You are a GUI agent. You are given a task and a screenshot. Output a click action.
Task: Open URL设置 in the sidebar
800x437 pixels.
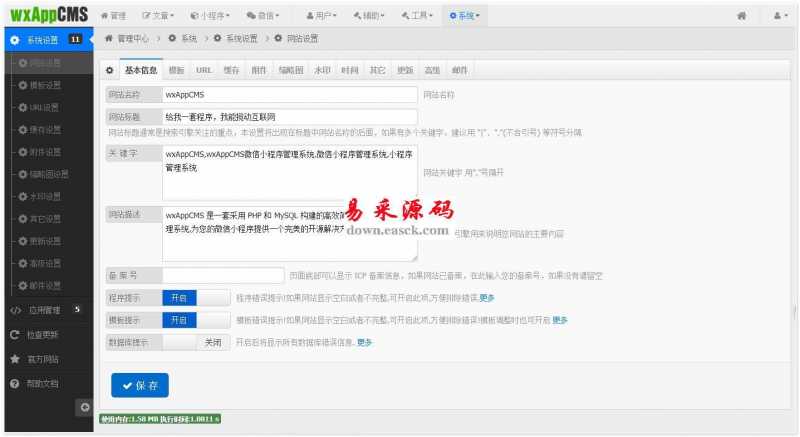pyautogui.click(x=44, y=108)
